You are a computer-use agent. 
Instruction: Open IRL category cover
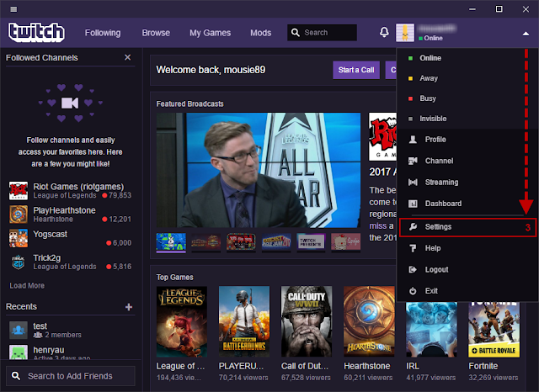pos(431,330)
